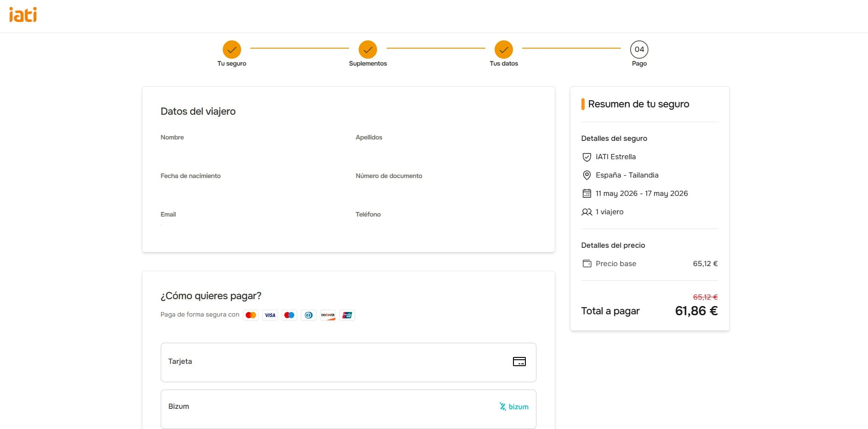Image resolution: width=868 pixels, height=429 pixels.
Task: Click the credit card icon in Tarjeta
Action: click(x=519, y=362)
